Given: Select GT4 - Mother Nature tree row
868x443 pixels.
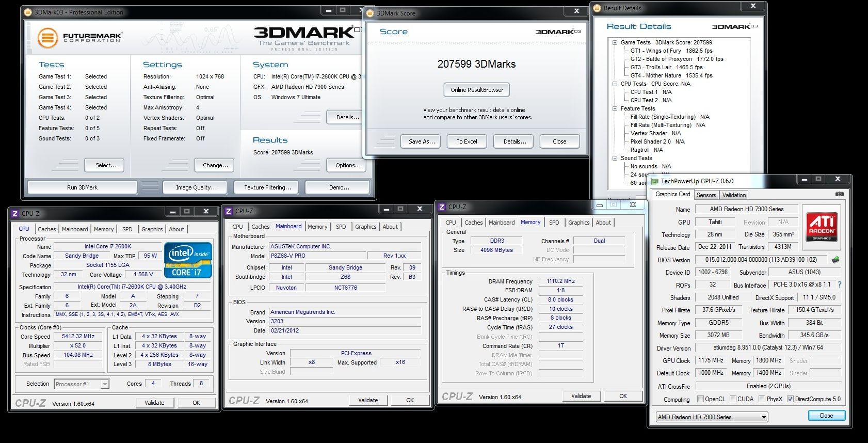Looking at the screenshot, I should 671,75.
